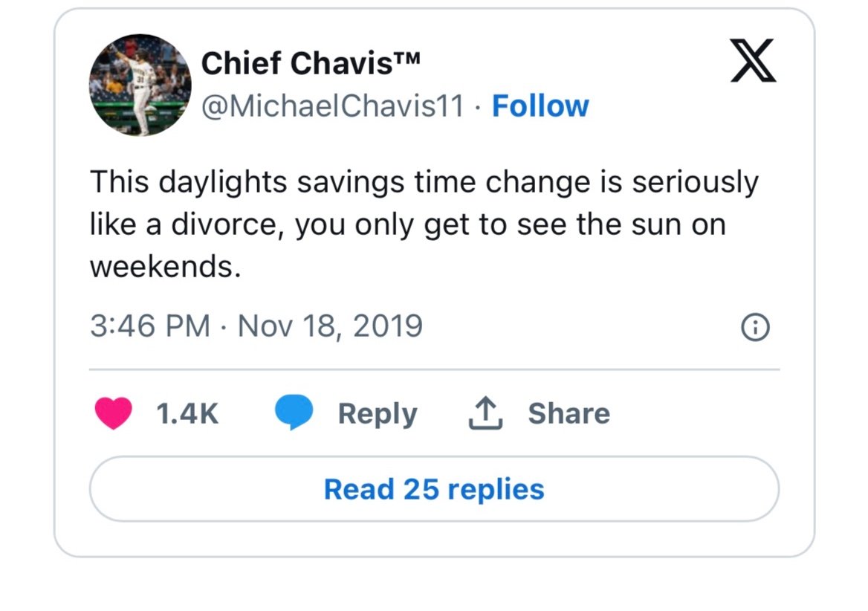Open the tweet info circle icon
The width and height of the screenshot is (868, 611).
point(755,327)
